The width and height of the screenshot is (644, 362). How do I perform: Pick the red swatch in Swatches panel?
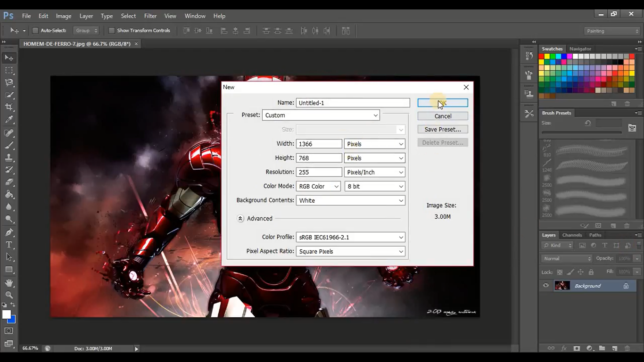point(542,56)
